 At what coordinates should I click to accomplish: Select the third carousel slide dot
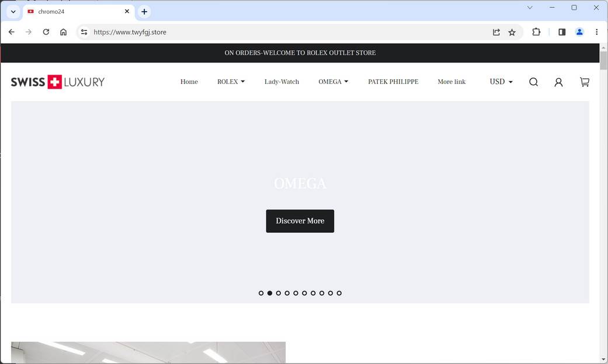279,293
